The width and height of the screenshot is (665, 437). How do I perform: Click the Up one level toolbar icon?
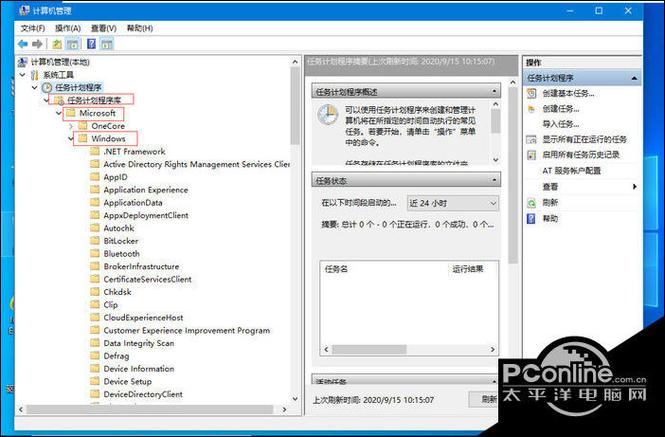[57, 44]
